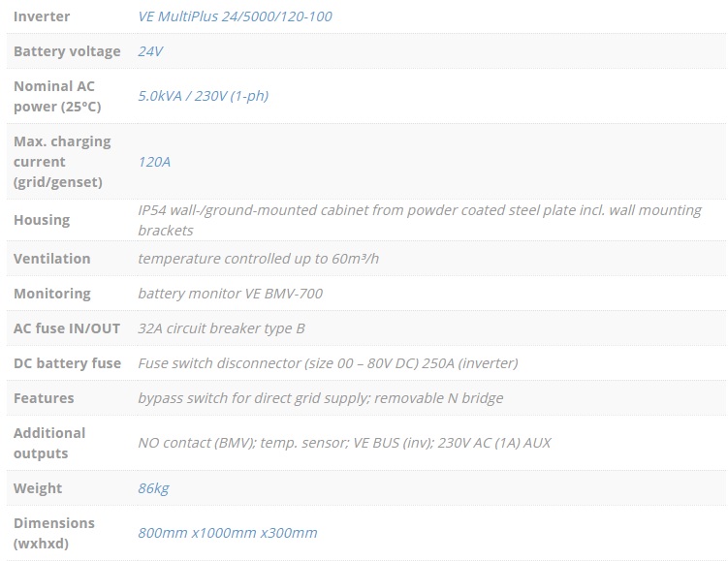728x561 pixels.
Task: Click the 800mm x1000mm x300mm dimensions value
Action: coord(228,533)
